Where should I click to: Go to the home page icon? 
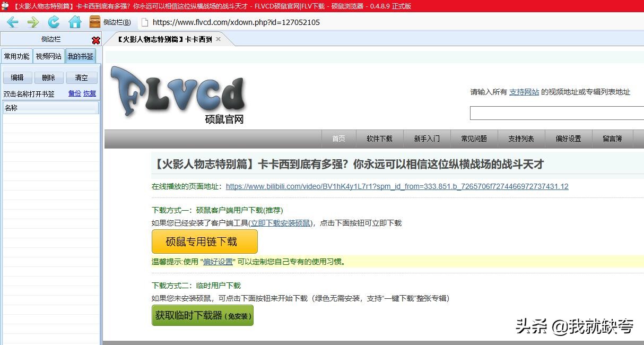[x=75, y=22]
